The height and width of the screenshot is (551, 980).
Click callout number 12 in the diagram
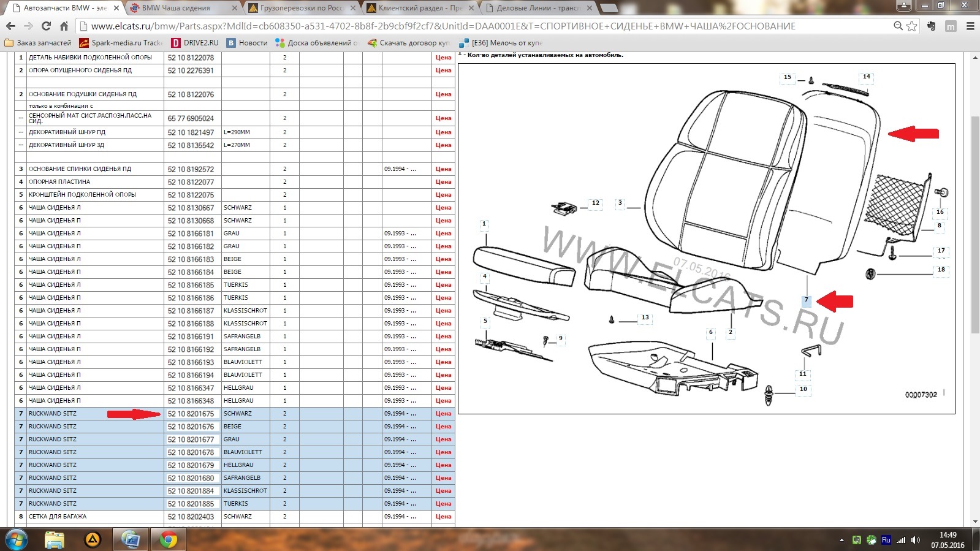point(596,203)
